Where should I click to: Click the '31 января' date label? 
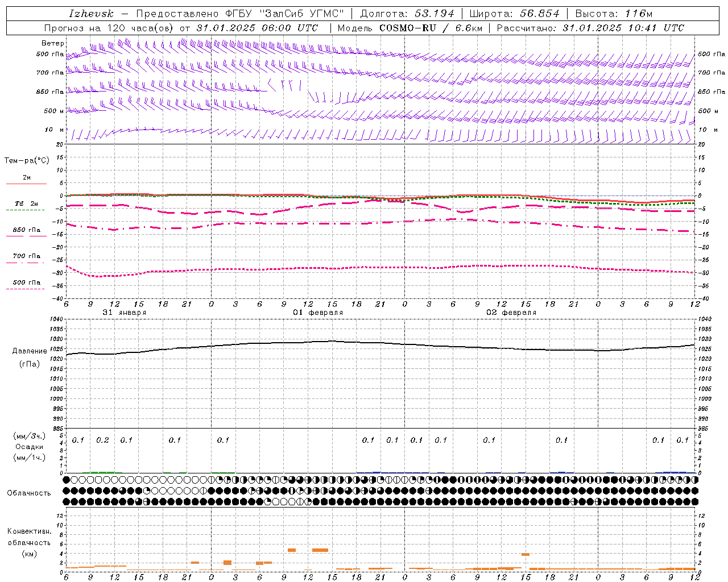124,313
